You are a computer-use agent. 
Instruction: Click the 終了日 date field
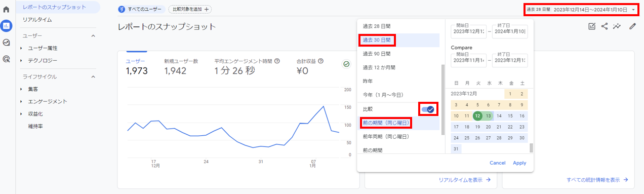pyautogui.click(x=510, y=31)
